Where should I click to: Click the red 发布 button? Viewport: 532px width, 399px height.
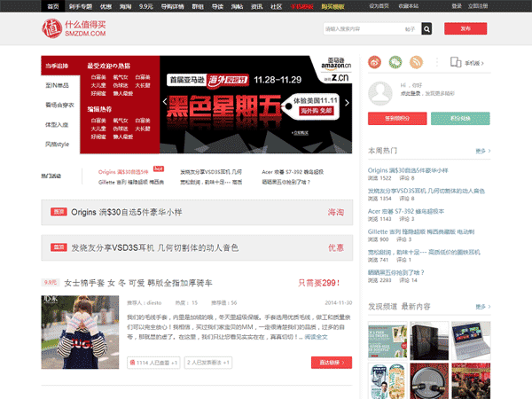coord(465,28)
